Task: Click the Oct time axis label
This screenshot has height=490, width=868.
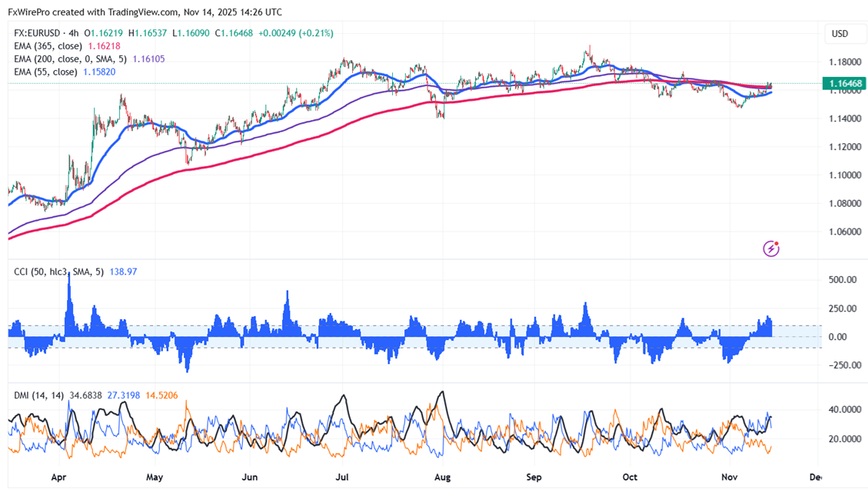Action: click(x=630, y=477)
